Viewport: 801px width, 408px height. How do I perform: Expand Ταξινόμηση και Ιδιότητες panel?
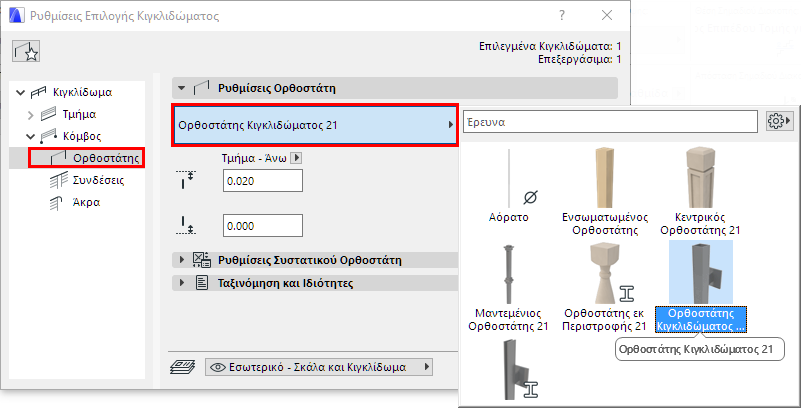(182, 283)
